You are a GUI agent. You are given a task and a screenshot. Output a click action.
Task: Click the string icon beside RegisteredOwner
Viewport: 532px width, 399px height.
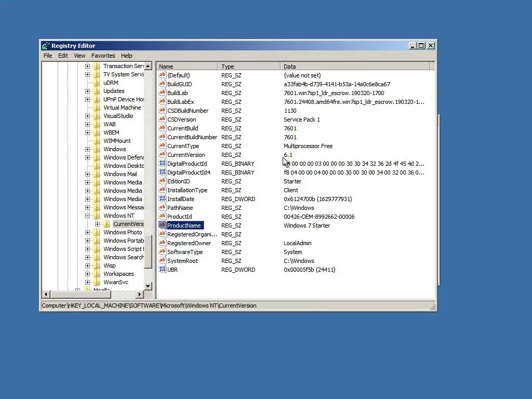click(163, 243)
